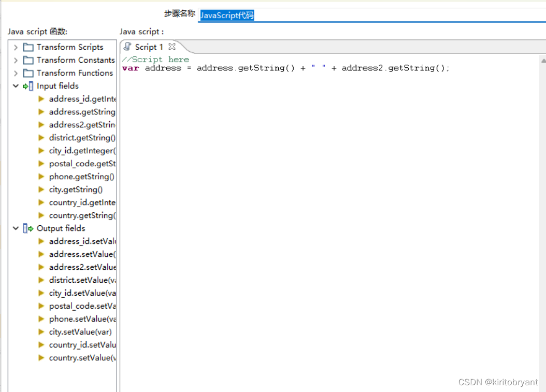Click the arrow icon beside address_id.getInteger

(x=41, y=99)
